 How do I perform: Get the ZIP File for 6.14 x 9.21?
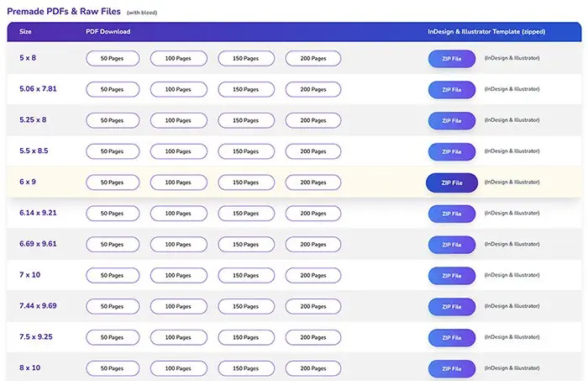point(452,214)
